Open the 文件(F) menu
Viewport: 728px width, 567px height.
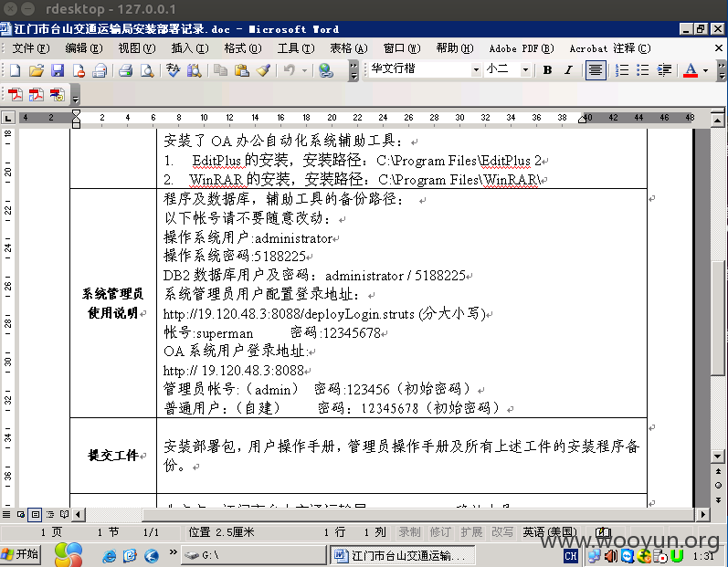click(31, 48)
